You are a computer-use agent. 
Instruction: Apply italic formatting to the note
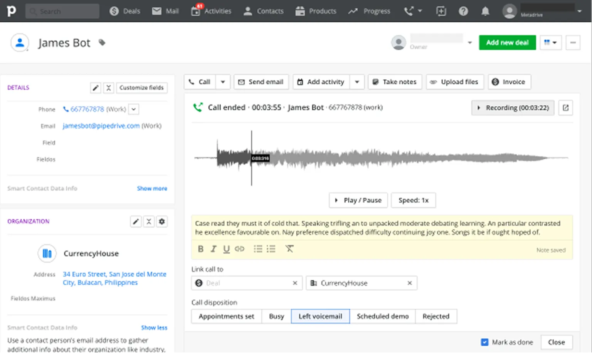tap(214, 249)
